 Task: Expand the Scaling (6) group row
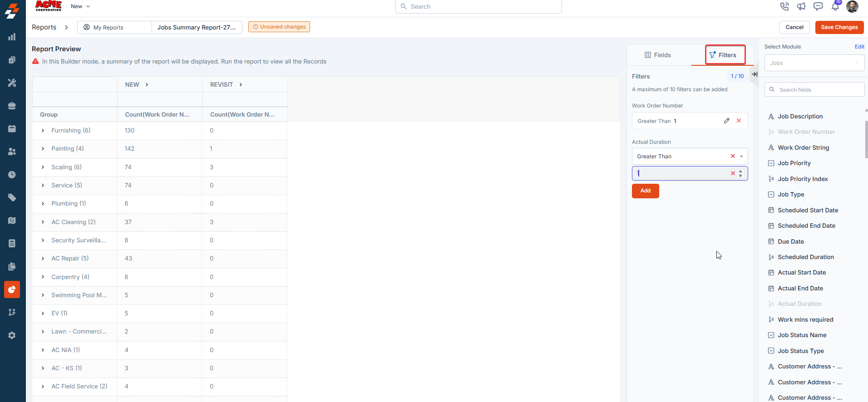pos(43,167)
